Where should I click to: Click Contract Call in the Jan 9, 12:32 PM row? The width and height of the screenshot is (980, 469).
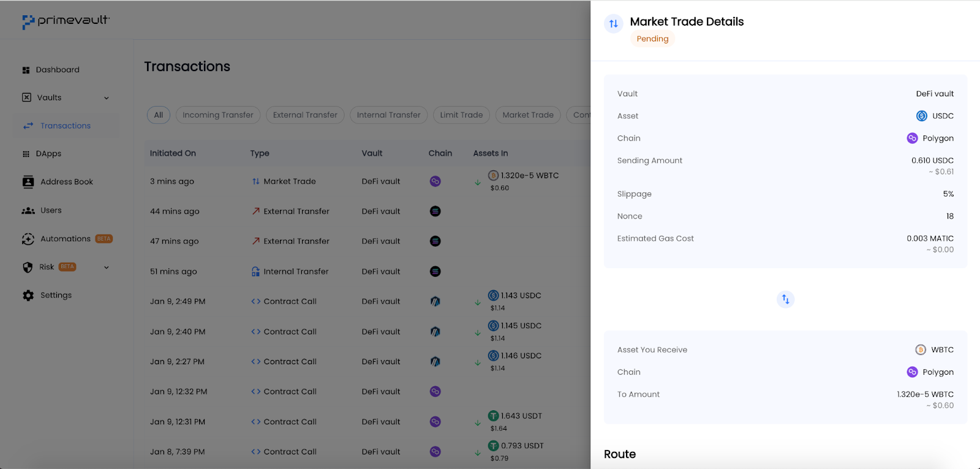[290, 392]
